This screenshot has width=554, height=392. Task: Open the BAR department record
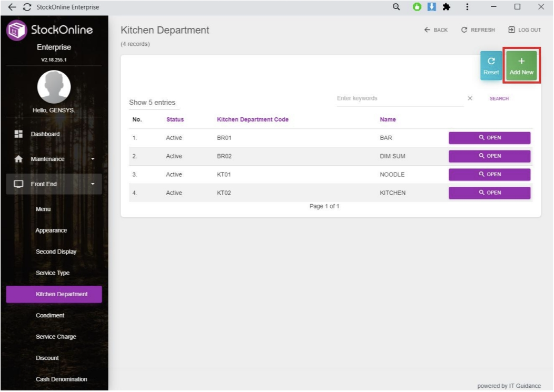click(x=489, y=138)
